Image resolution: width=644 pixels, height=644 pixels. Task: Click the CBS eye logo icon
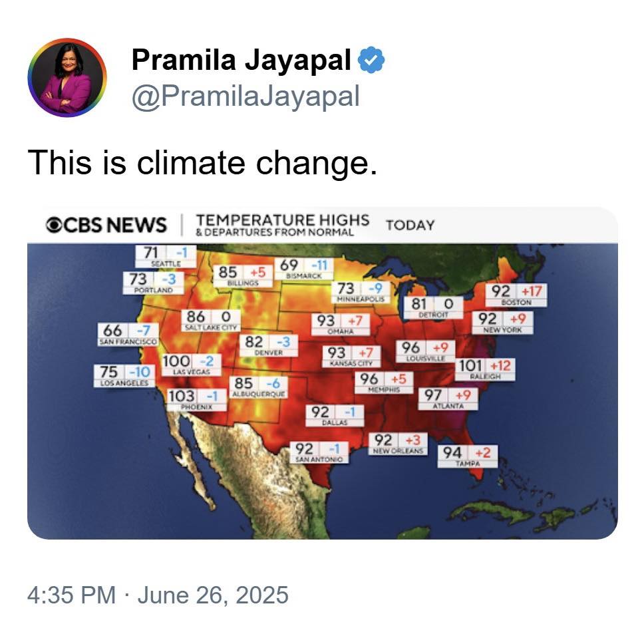coord(54,225)
